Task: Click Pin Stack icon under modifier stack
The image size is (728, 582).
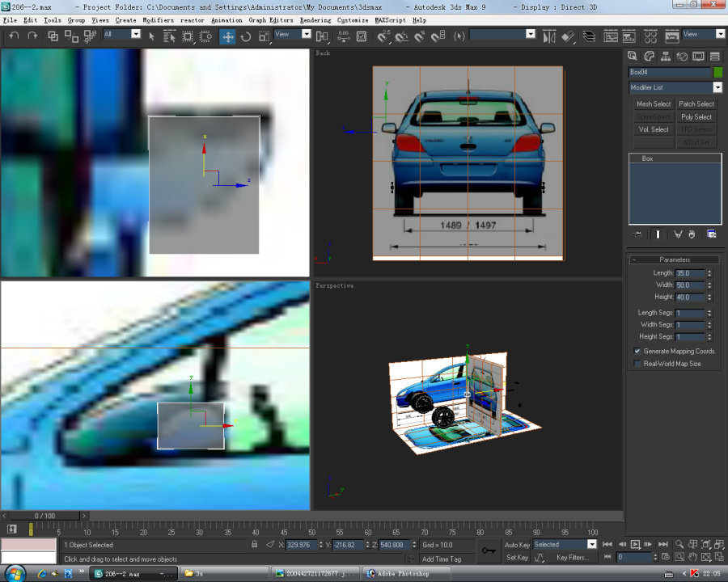Action: pyautogui.click(x=637, y=234)
